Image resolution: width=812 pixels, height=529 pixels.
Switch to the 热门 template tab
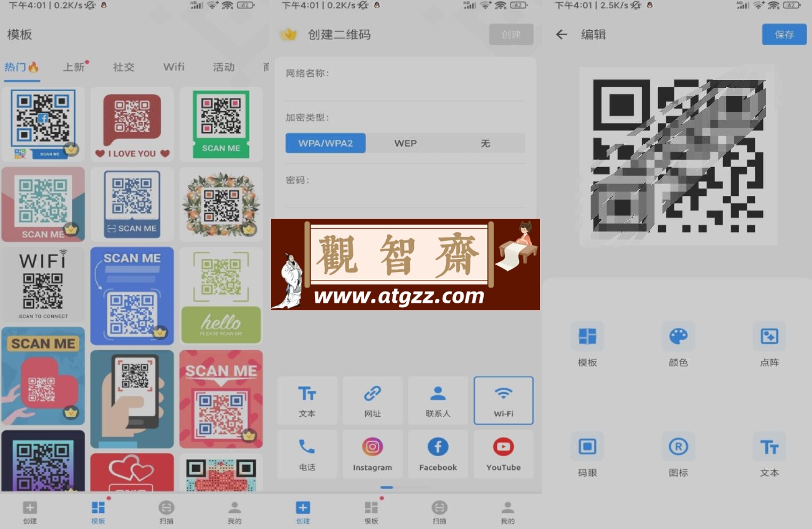22,68
